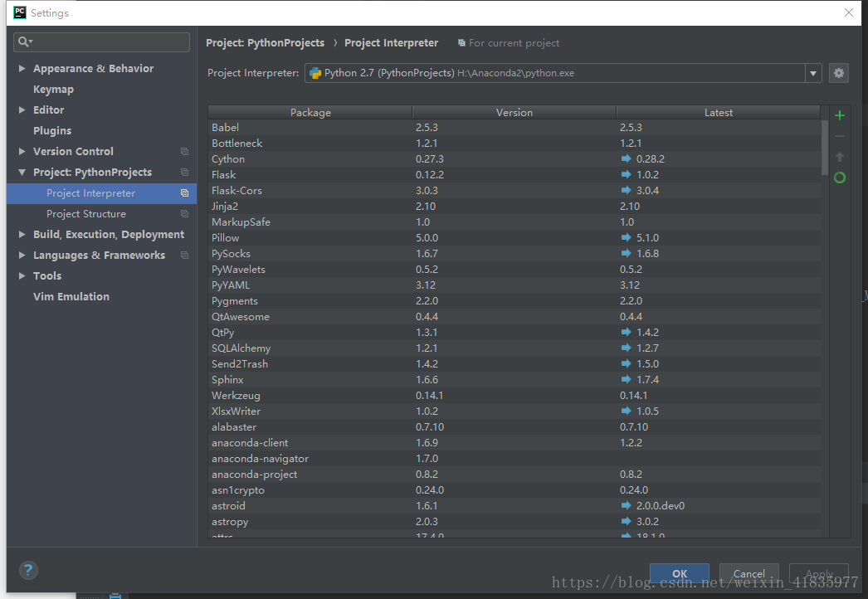Select the XlsxWriter package row
Screen dimensions: 868x599
pos(514,412)
